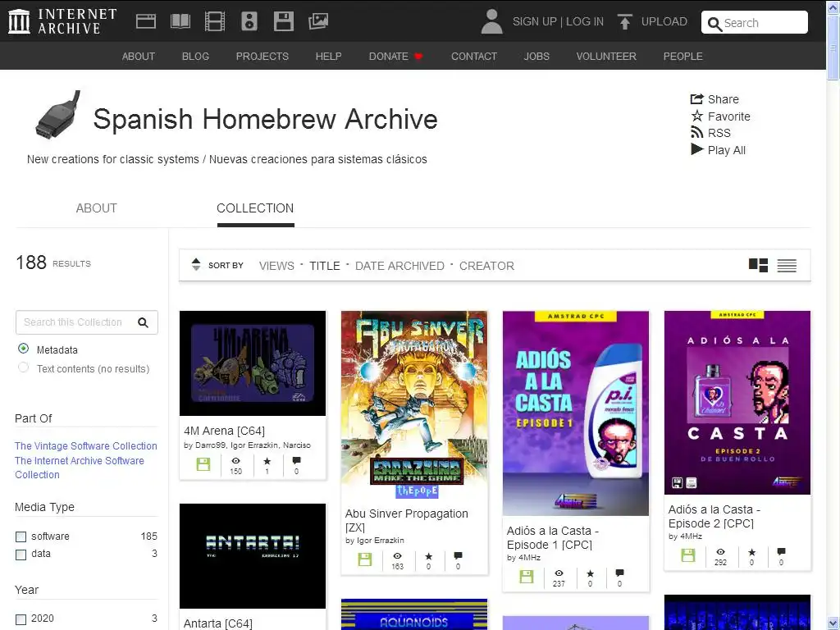Switch to the COLLECTION tab
Viewport: 840px width, 630px height.
point(255,208)
